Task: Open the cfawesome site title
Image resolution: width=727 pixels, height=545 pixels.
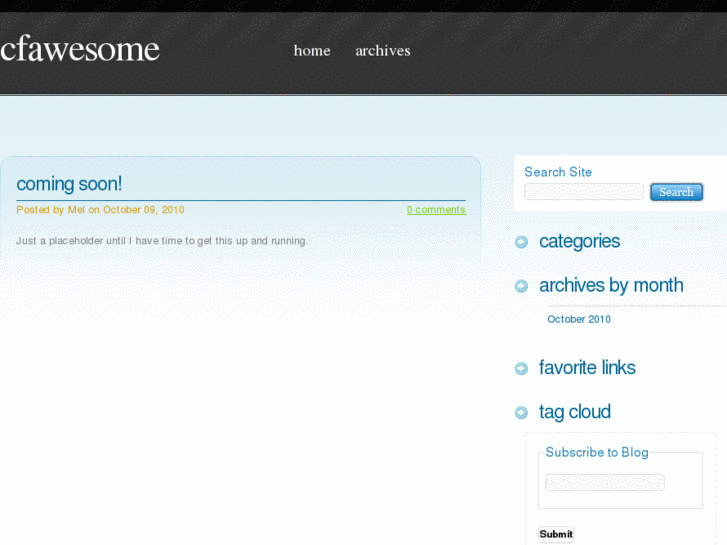Action: [80, 49]
